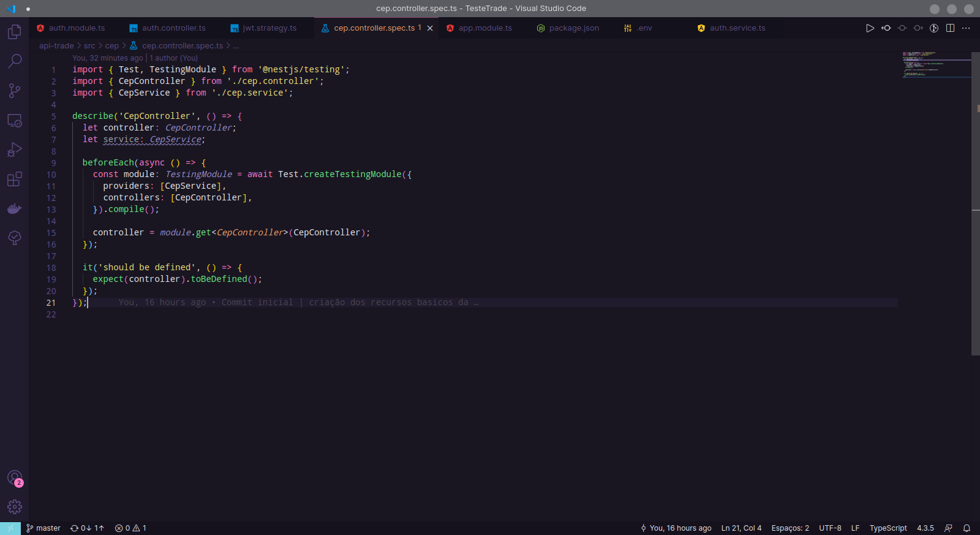
Task: Go to previous change icon in toolbar
Action: point(886,28)
